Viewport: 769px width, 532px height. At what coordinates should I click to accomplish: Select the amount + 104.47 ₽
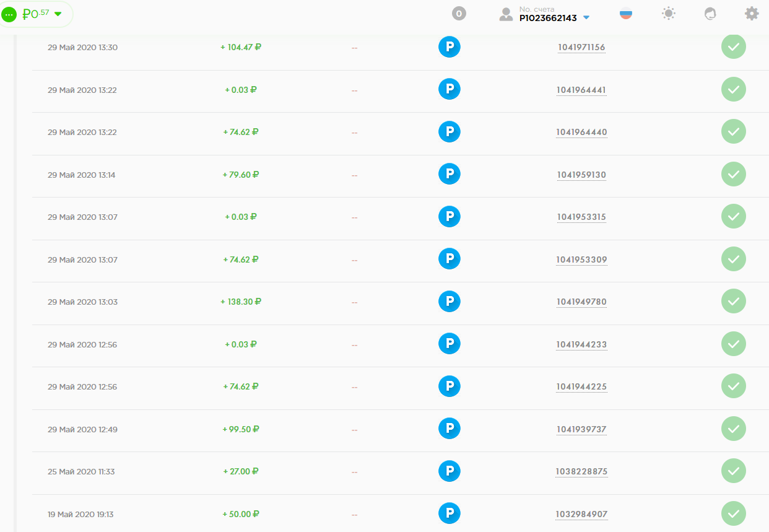(x=241, y=47)
